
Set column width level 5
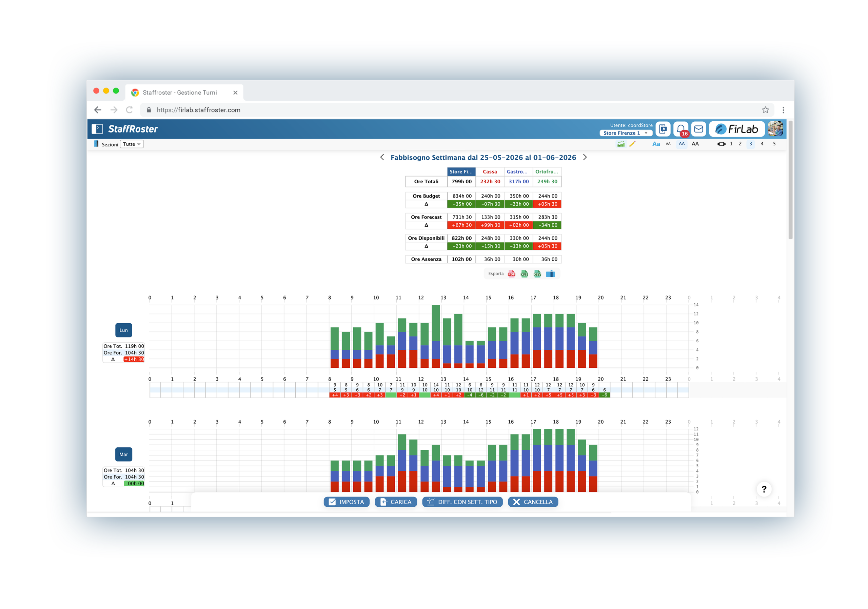[774, 144]
